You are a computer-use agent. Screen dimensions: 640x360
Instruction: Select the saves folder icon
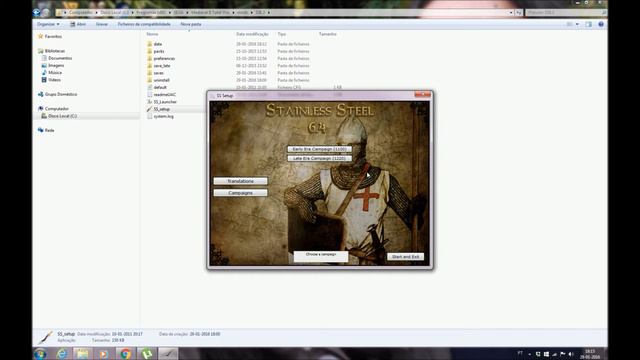[x=149, y=73]
